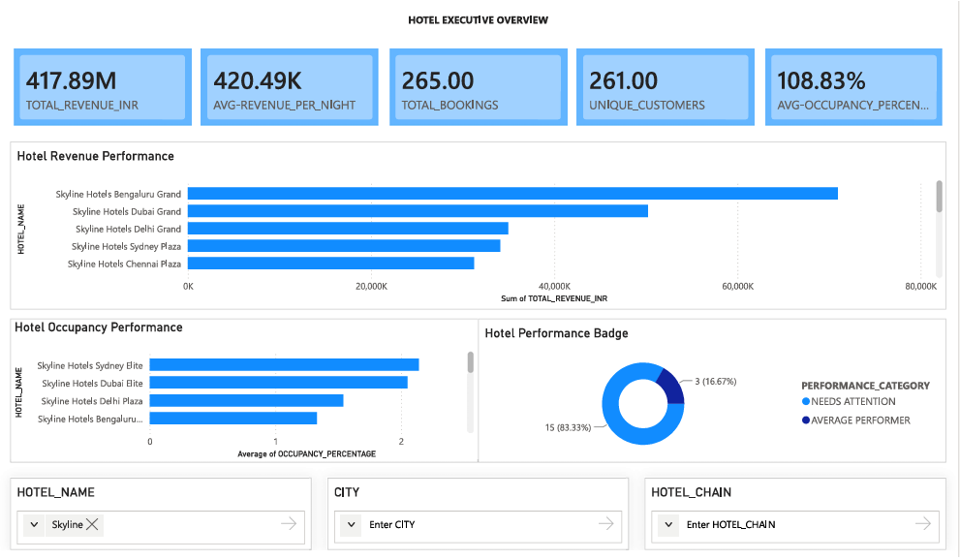Viewport: 960px width, 560px height.
Task: Remove the Skyline filter chip with X
Action: (92, 524)
